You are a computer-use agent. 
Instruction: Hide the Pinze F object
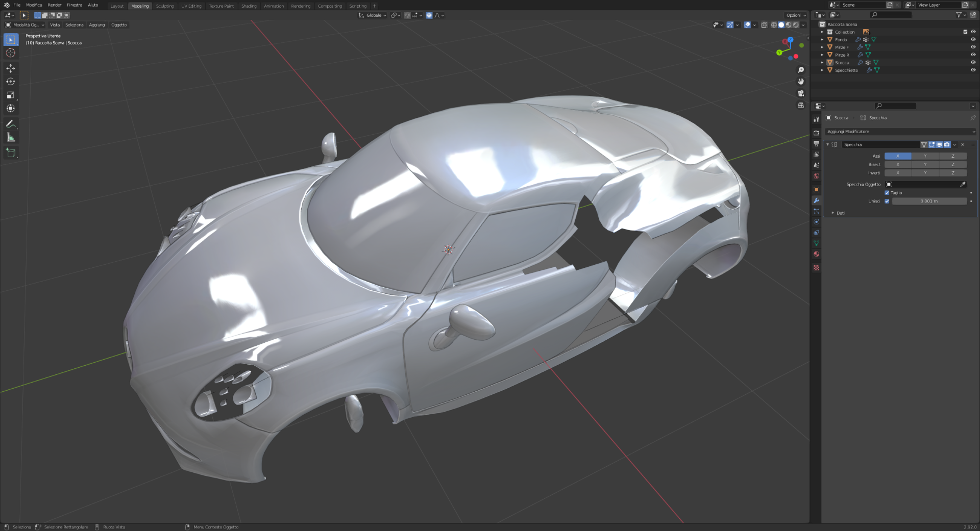973,47
